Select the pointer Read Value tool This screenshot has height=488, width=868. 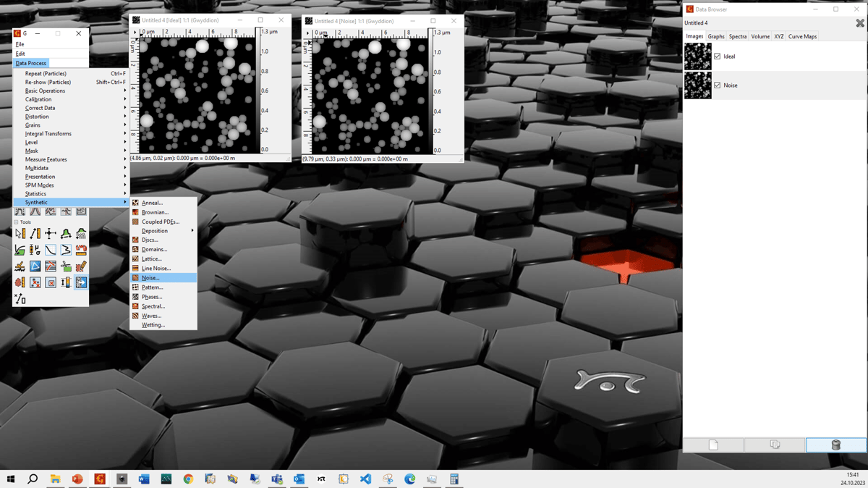[20, 234]
